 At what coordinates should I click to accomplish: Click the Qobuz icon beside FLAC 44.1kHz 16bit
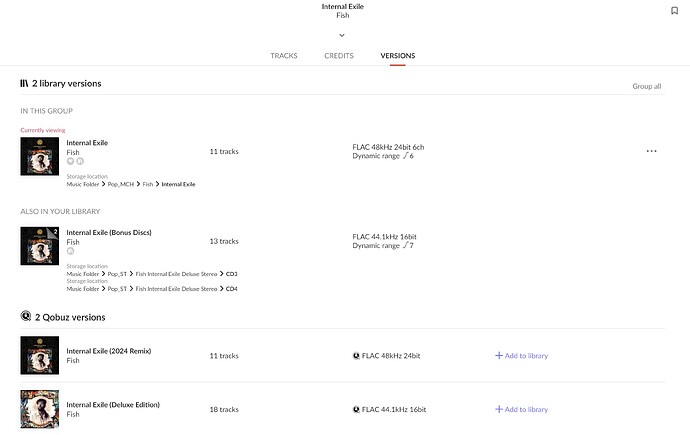(x=356, y=409)
